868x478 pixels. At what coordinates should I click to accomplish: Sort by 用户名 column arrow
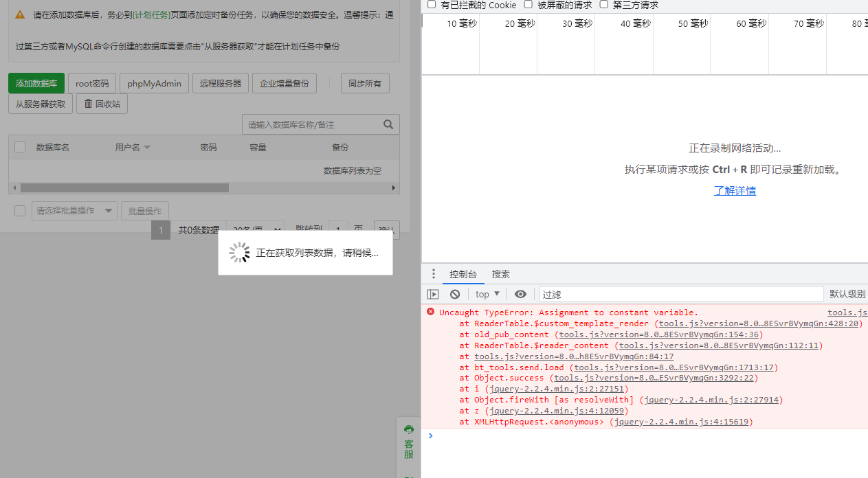(146, 148)
